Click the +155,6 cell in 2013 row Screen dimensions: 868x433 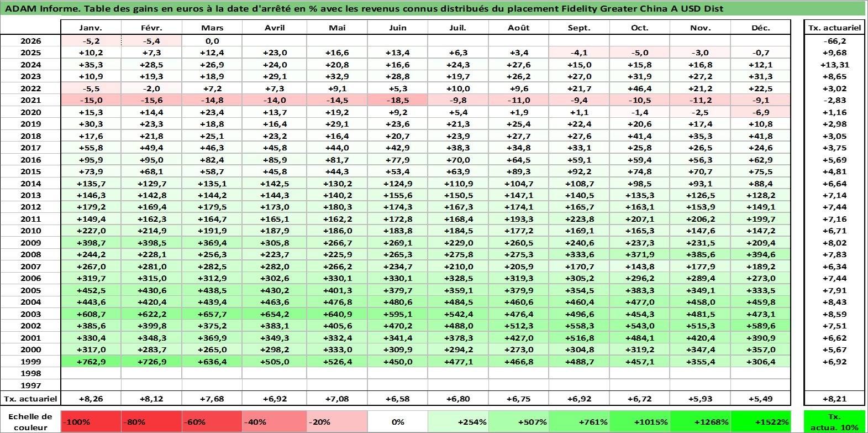coord(398,195)
